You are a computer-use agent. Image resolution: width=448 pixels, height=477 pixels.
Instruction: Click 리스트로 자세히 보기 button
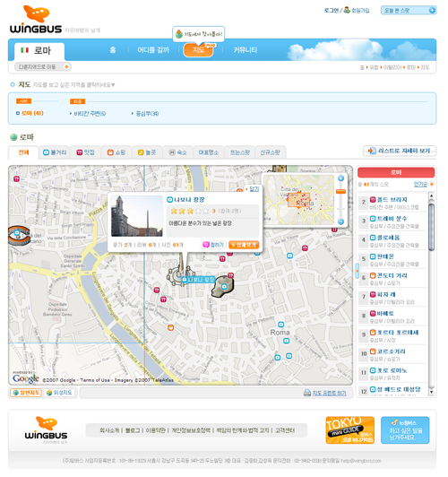[400, 151]
